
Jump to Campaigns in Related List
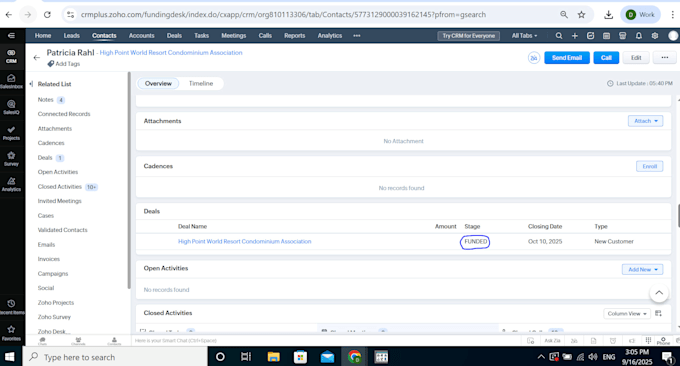53,274
